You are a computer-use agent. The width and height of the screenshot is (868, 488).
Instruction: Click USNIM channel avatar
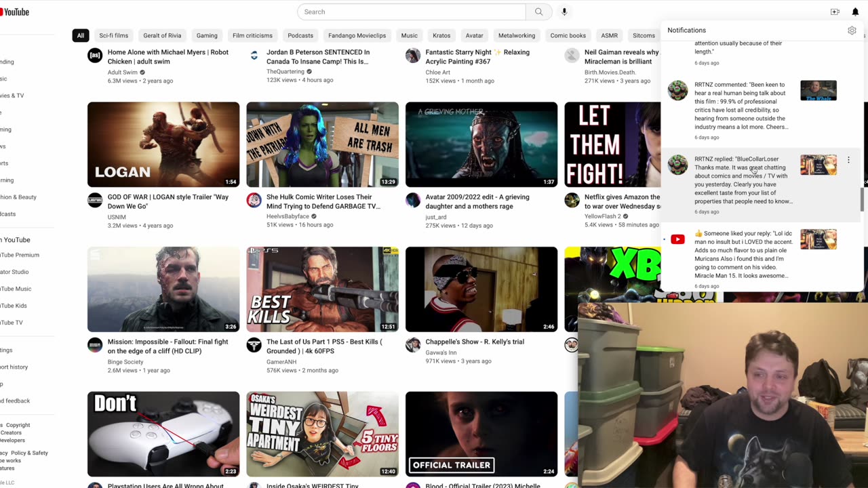[x=95, y=200]
